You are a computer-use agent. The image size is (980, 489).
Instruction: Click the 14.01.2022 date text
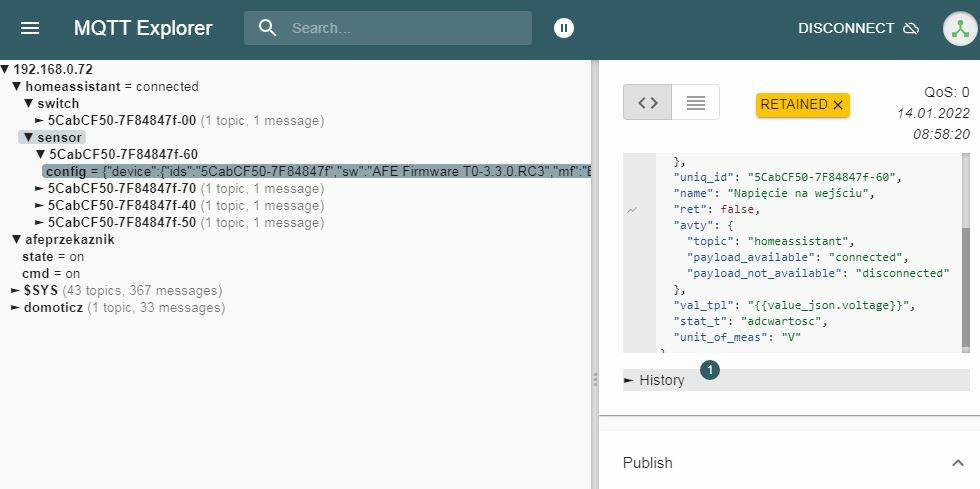coord(934,113)
